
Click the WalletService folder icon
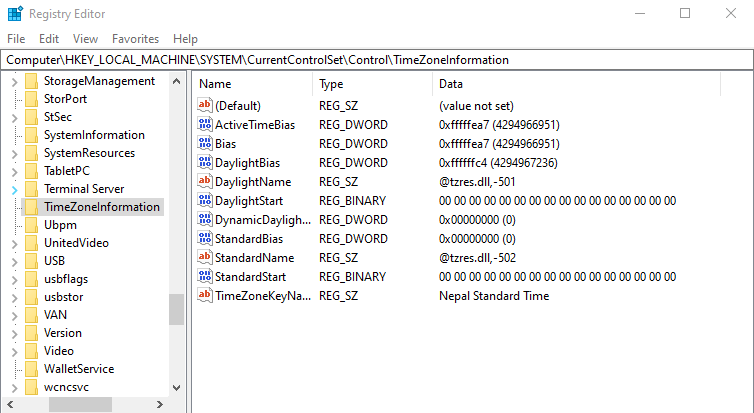point(31,369)
